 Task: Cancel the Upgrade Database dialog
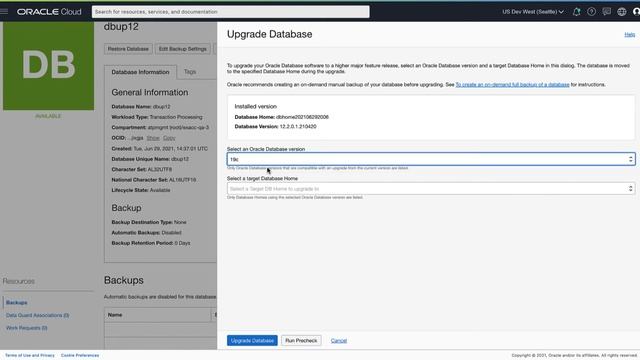[339, 340]
